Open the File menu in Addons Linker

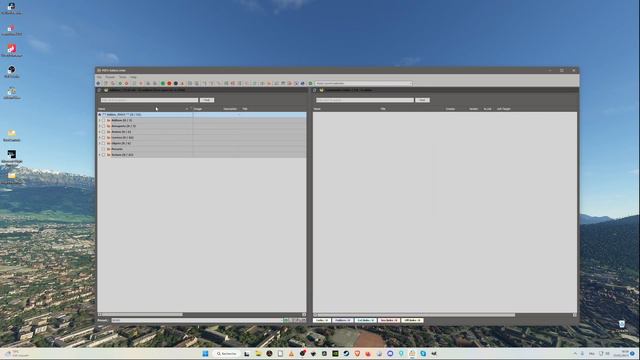coord(99,77)
